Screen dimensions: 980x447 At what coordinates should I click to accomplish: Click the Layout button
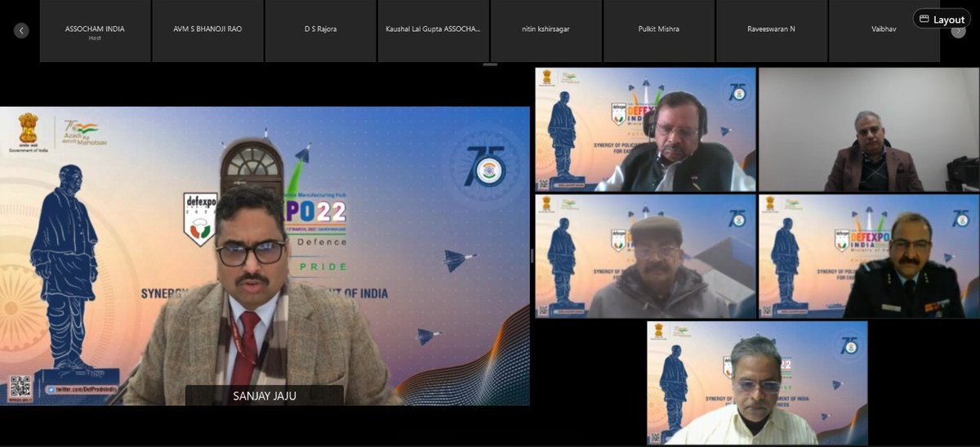pyautogui.click(x=942, y=19)
